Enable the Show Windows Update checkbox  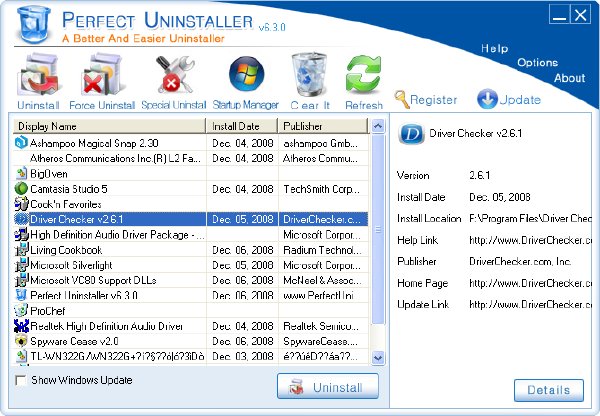click(x=20, y=380)
